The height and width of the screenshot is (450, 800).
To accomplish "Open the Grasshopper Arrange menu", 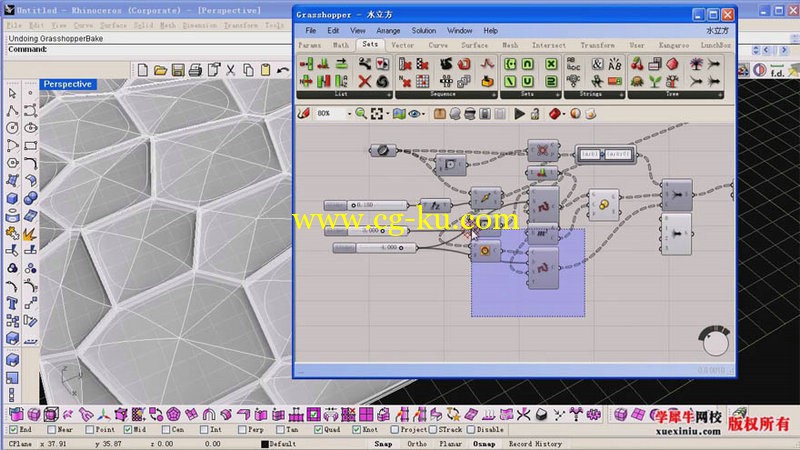I will coord(388,31).
